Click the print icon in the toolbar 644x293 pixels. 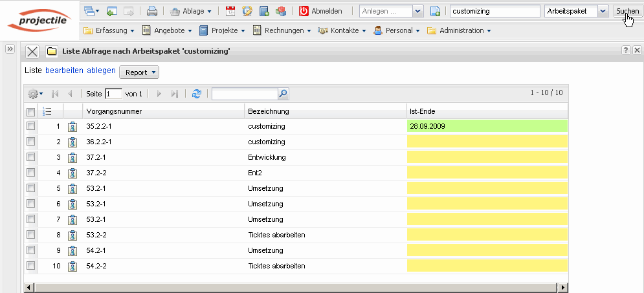[151, 11]
